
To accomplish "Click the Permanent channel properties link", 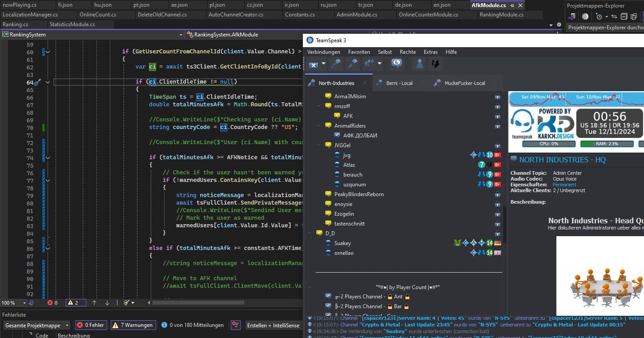I will point(564,185).
